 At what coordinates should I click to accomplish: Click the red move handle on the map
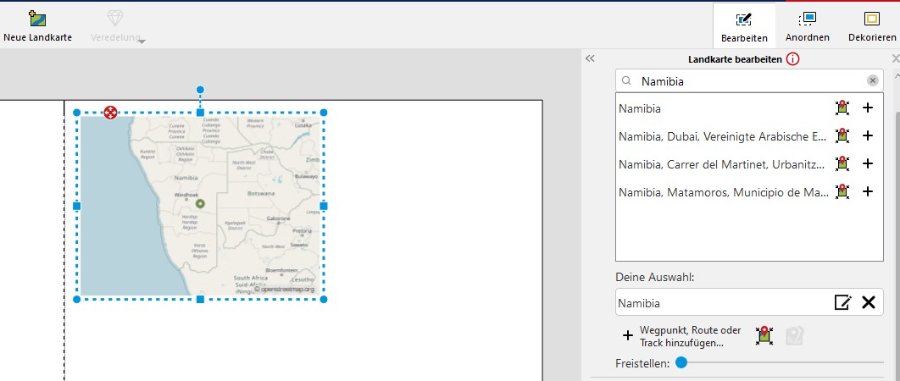(111, 112)
